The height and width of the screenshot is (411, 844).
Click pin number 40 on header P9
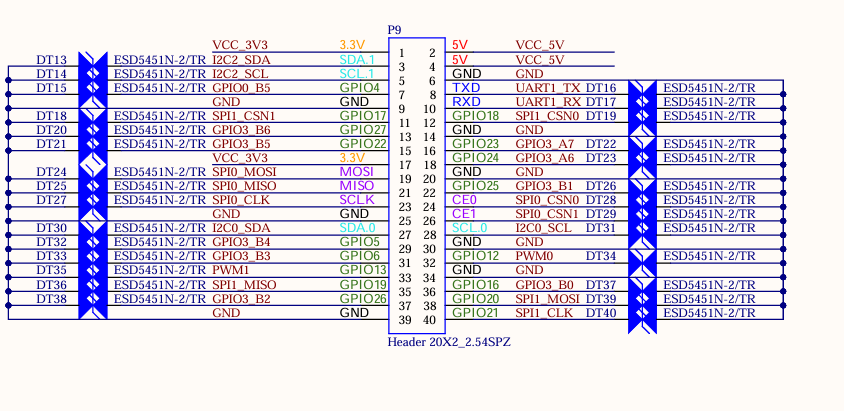click(430, 320)
